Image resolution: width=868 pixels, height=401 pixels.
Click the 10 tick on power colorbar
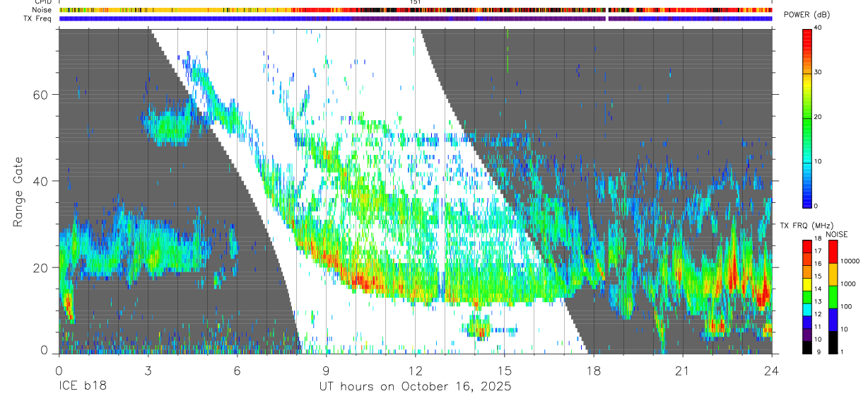tap(819, 161)
